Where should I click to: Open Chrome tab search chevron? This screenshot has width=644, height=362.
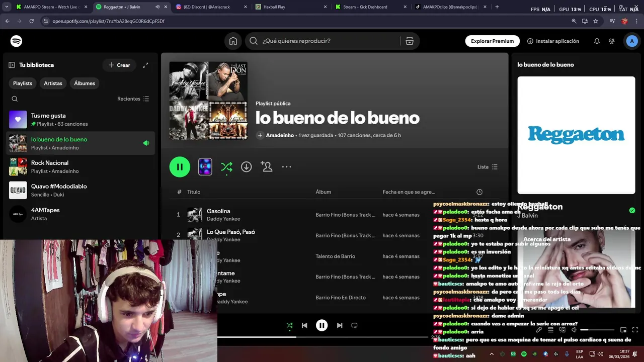7,7
